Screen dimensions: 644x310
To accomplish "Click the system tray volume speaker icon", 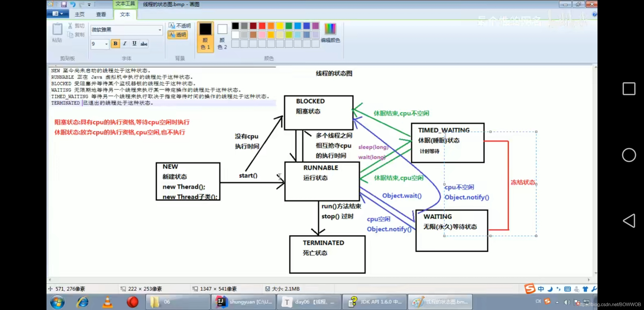I will point(567,302).
